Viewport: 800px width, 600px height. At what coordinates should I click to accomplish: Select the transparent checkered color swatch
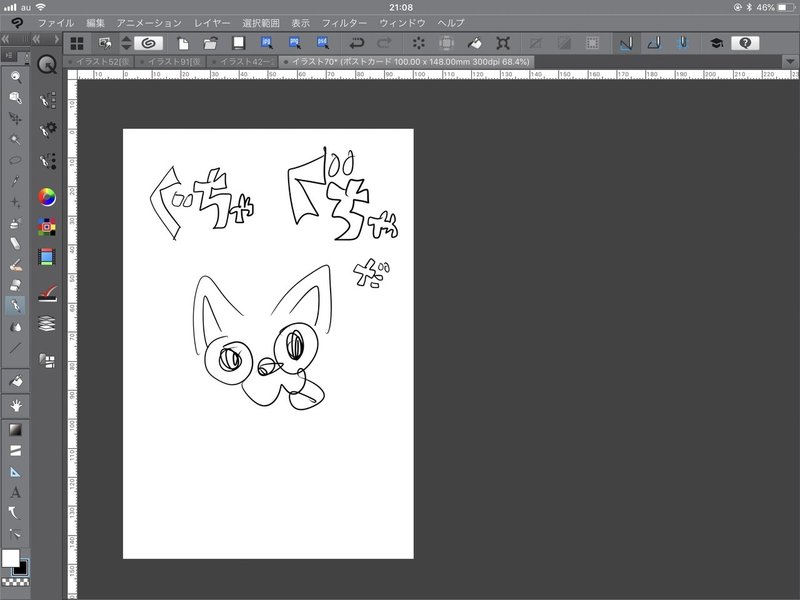16,582
